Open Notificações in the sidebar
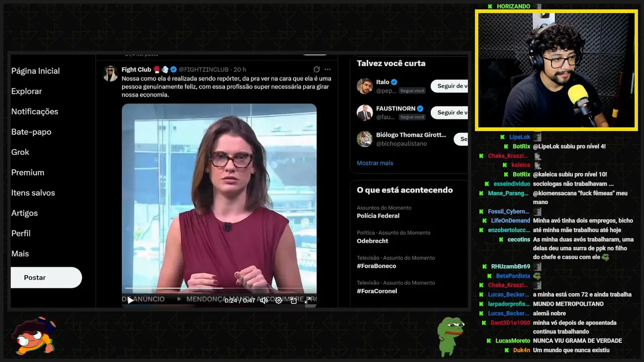The image size is (644, 362). 35,112
